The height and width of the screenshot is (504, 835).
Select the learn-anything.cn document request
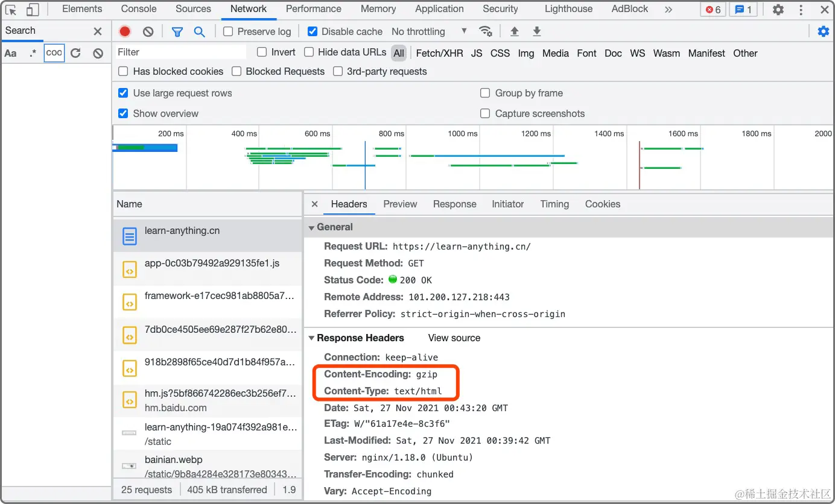(x=207, y=236)
